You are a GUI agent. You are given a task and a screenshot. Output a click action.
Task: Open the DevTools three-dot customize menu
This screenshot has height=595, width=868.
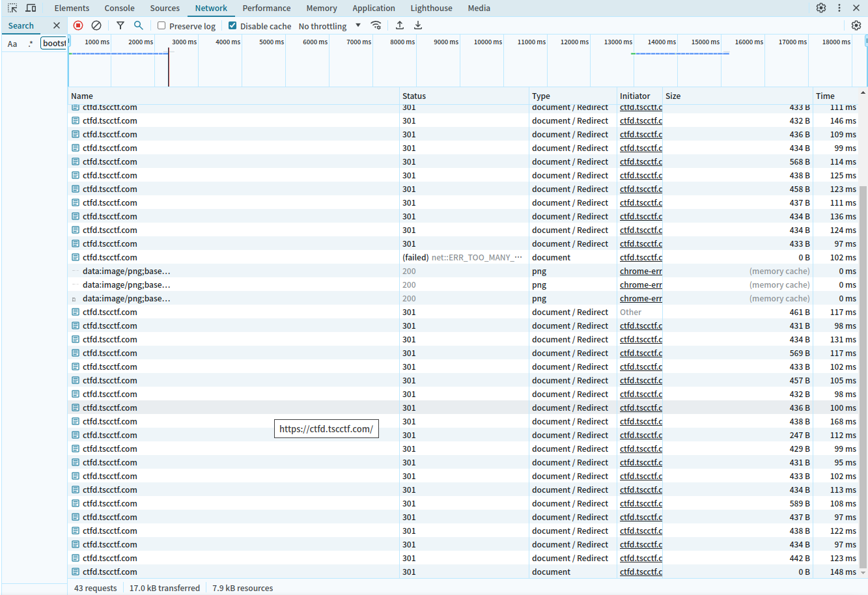tap(839, 8)
